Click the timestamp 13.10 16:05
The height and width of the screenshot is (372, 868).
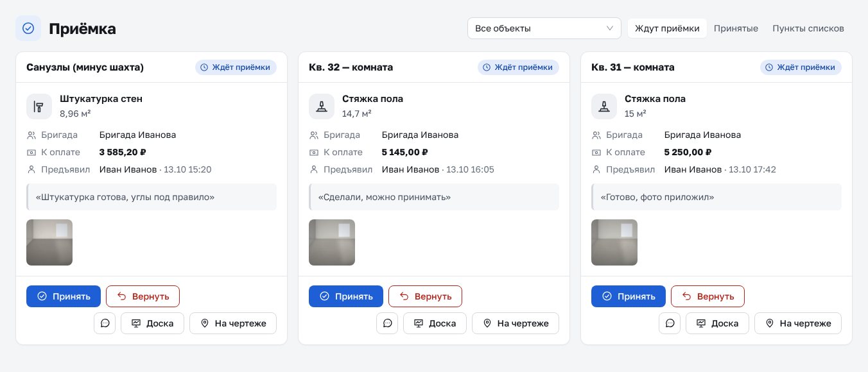(x=470, y=170)
